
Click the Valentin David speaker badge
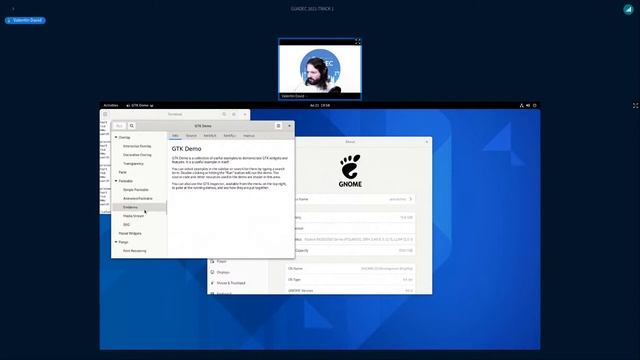point(25,20)
